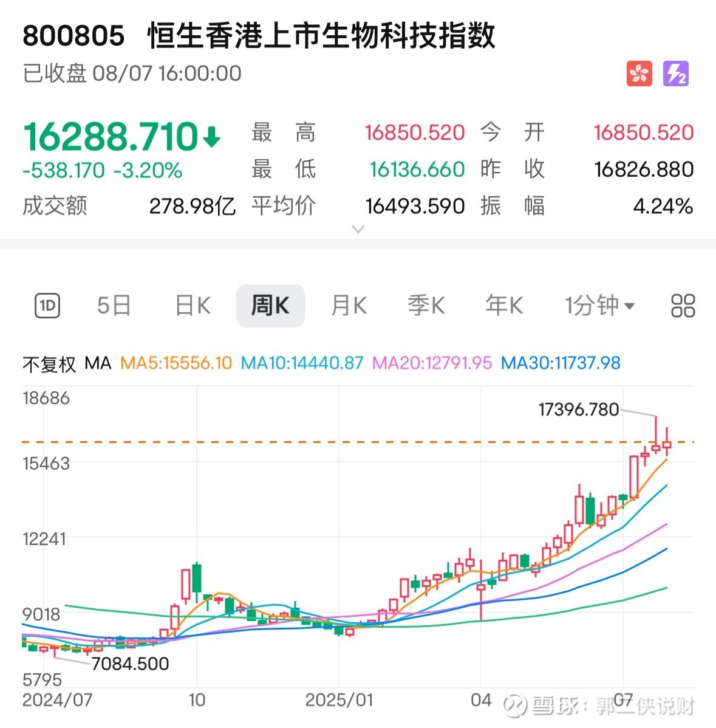
Task: Switch to the 日K chart tab
Action: [x=193, y=306]
